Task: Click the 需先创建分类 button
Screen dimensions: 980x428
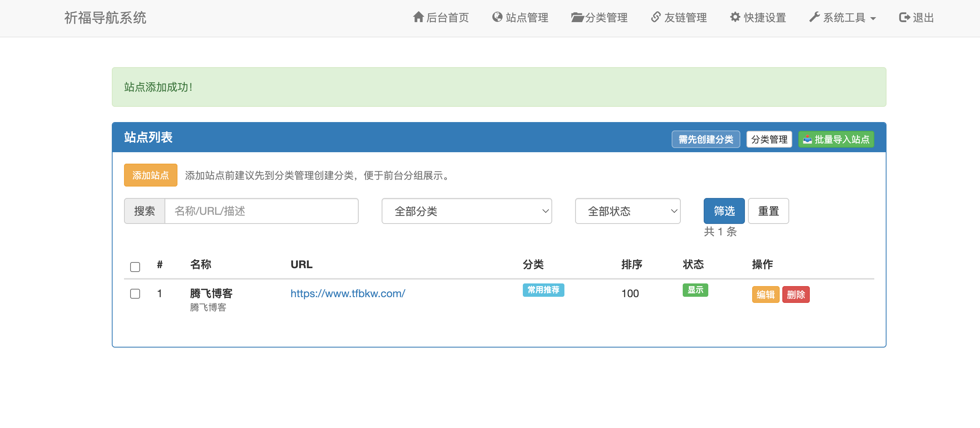Action: tap(706, 139)
